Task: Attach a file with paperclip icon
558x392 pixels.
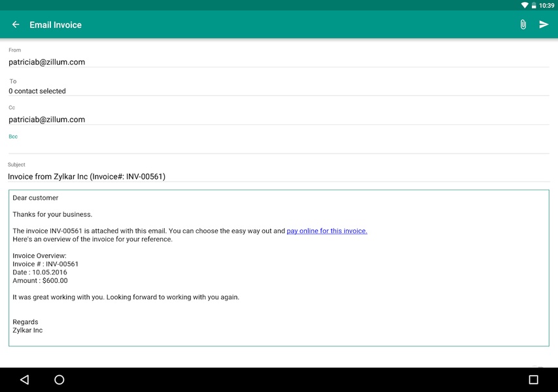Action: coord(523,25)
